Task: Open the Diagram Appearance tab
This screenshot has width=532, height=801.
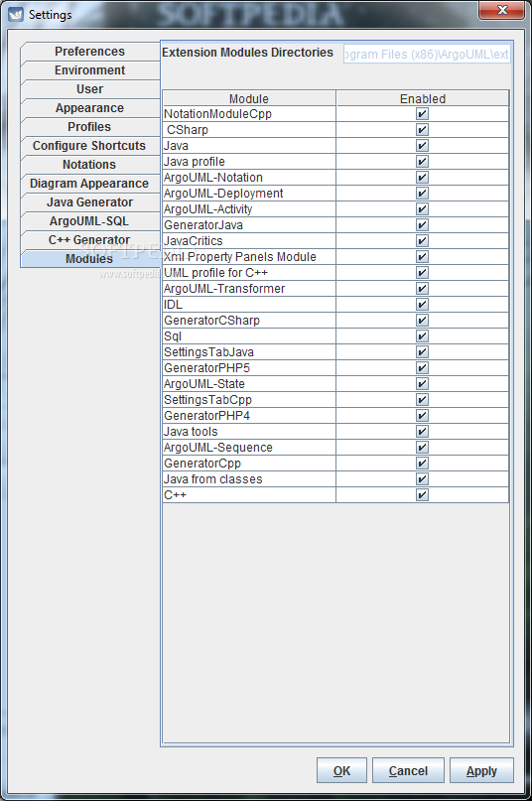Action: [x=90, y=184]
